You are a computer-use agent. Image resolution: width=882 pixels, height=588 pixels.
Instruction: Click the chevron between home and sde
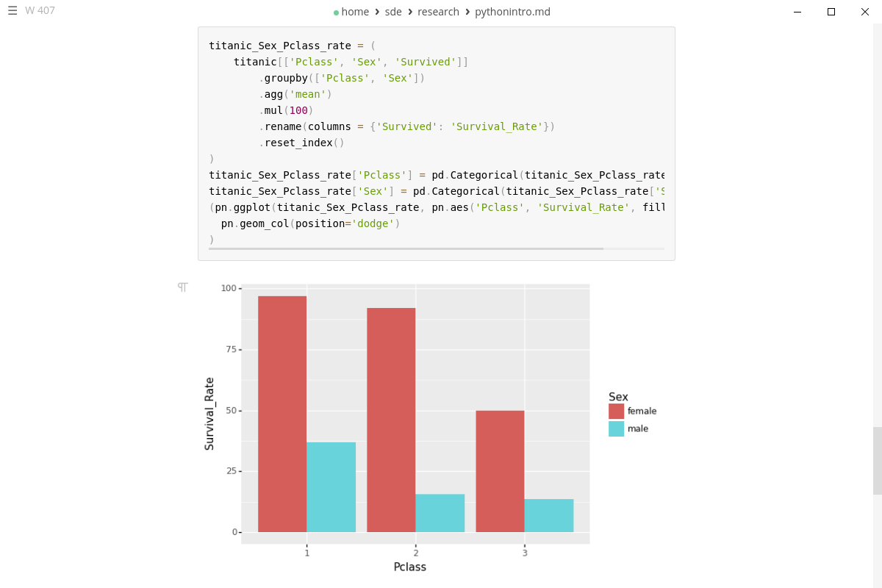pos(377,12)
